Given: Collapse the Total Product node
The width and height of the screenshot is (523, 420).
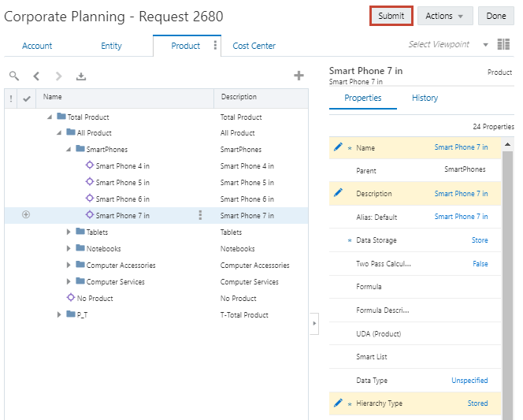Looking at the screenshot, I should 50,117.
